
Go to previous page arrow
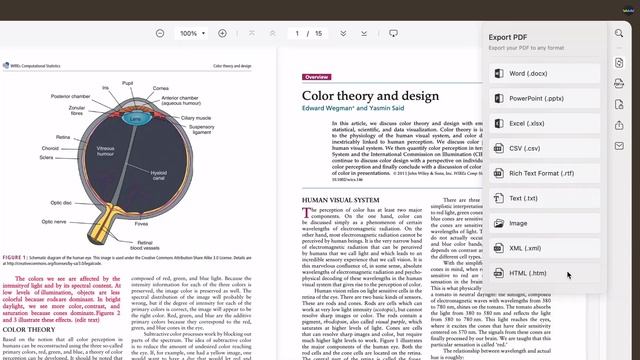click(273, 33)
